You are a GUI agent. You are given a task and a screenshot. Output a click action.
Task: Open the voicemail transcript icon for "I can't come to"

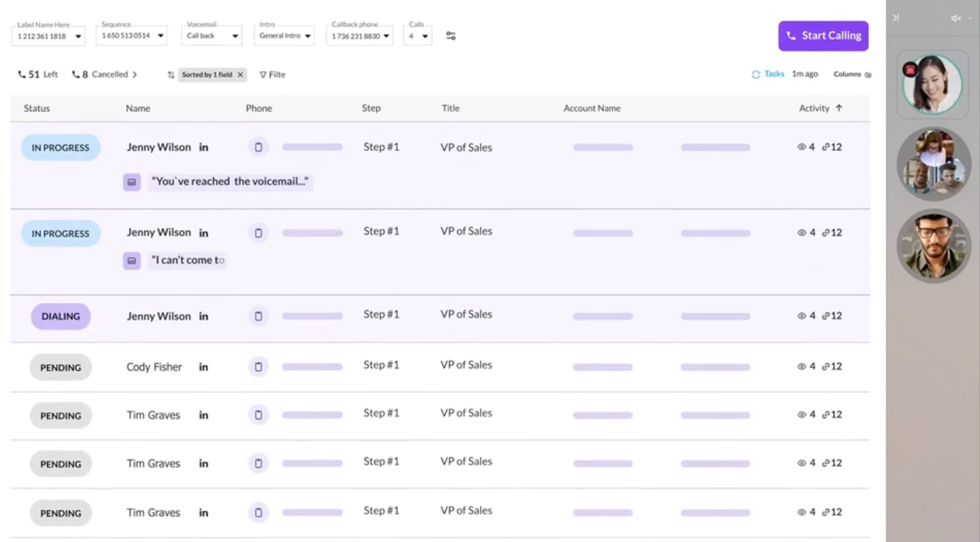[132, 261]
